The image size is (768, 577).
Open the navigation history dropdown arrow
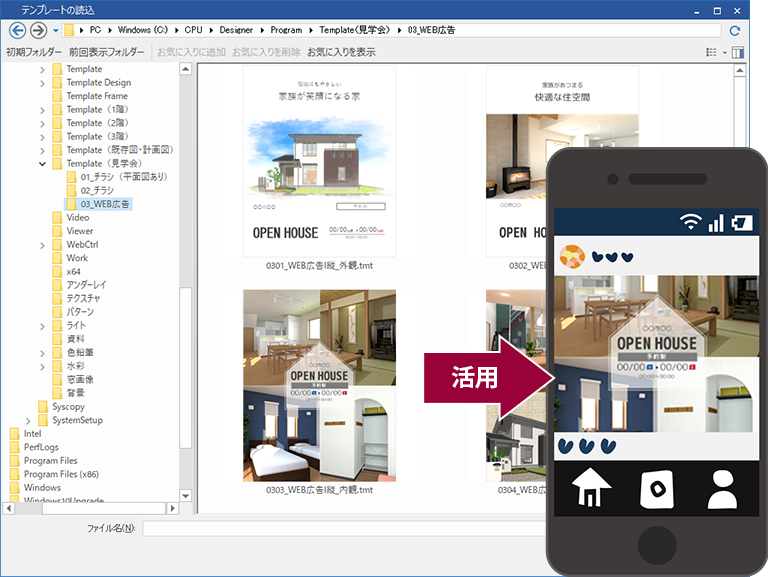coord(55,31)
